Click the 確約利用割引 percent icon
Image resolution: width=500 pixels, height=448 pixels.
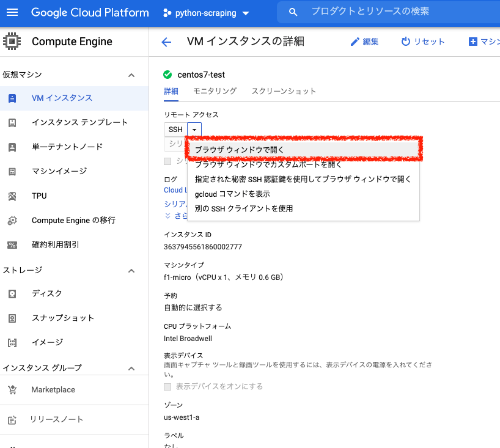click(x=12, y=245)
